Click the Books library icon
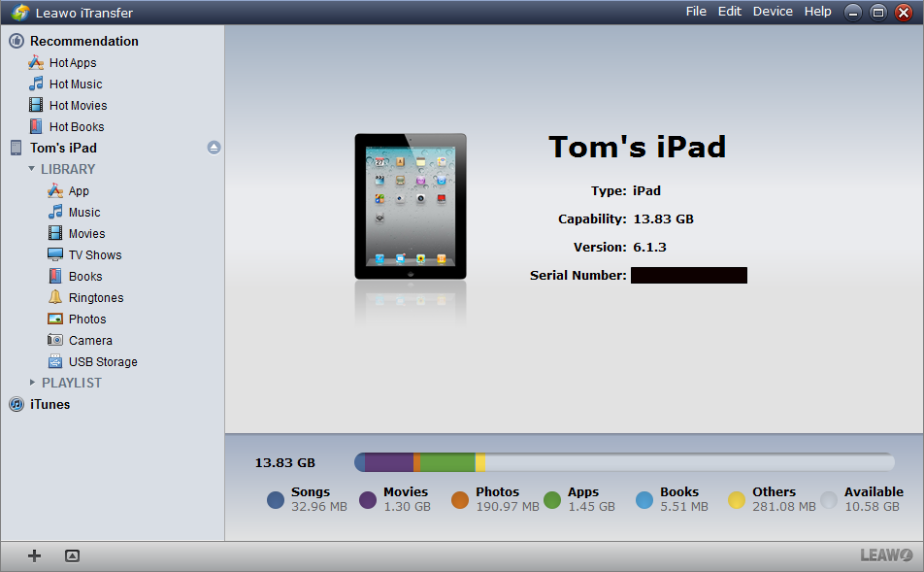 (x=55, y=276)
